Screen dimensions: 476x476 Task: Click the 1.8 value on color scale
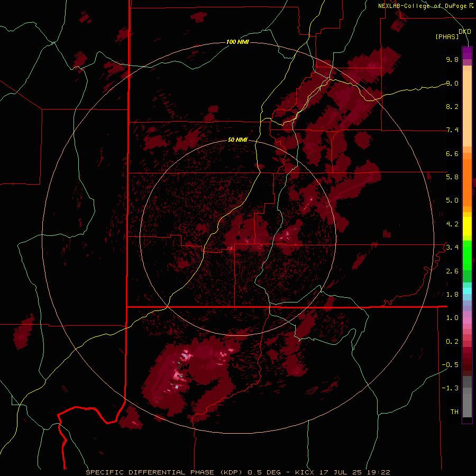[452, 295]
